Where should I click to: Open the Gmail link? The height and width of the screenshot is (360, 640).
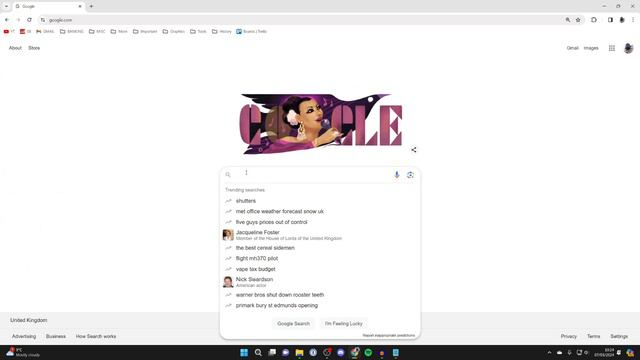(x=572, y=48)
